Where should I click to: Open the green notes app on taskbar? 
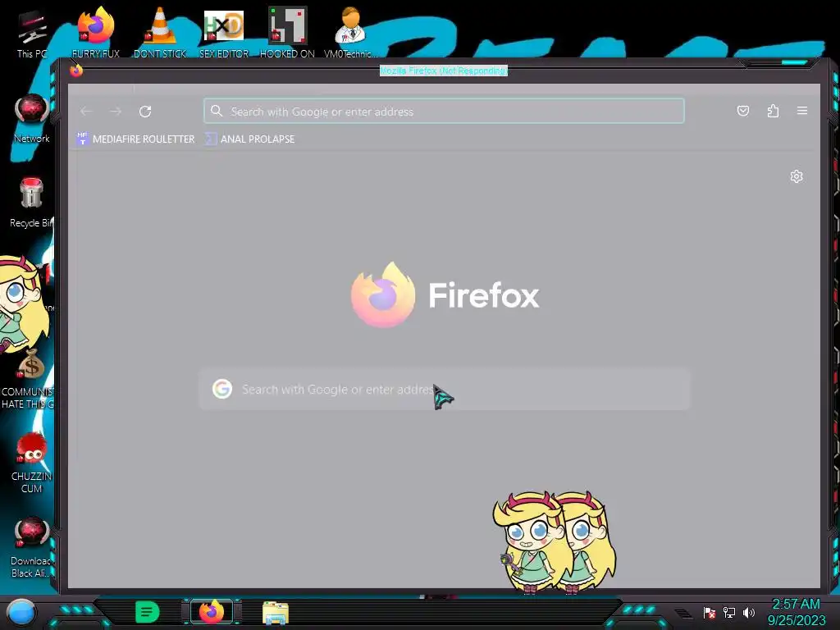coord(147,612)
